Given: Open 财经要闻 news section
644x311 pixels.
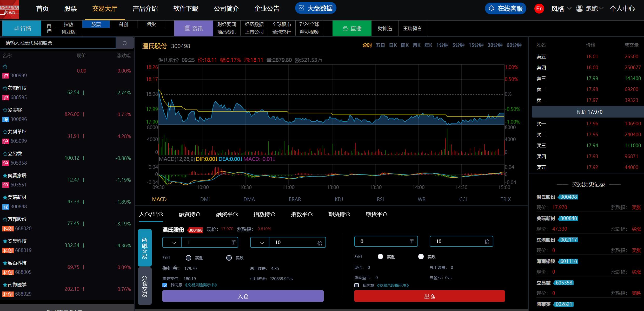Looking at the screenshot, I should [227, 24].
